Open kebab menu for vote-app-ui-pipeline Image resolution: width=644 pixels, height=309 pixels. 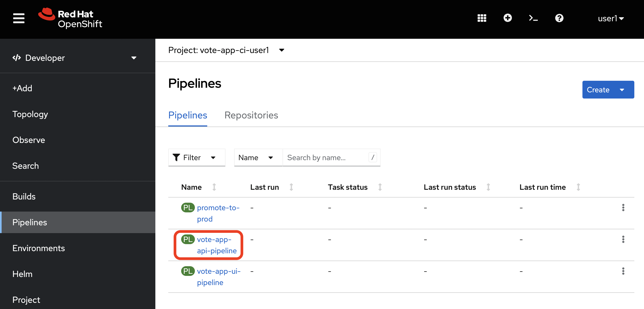pyautogui.click(x=623, y=271)
